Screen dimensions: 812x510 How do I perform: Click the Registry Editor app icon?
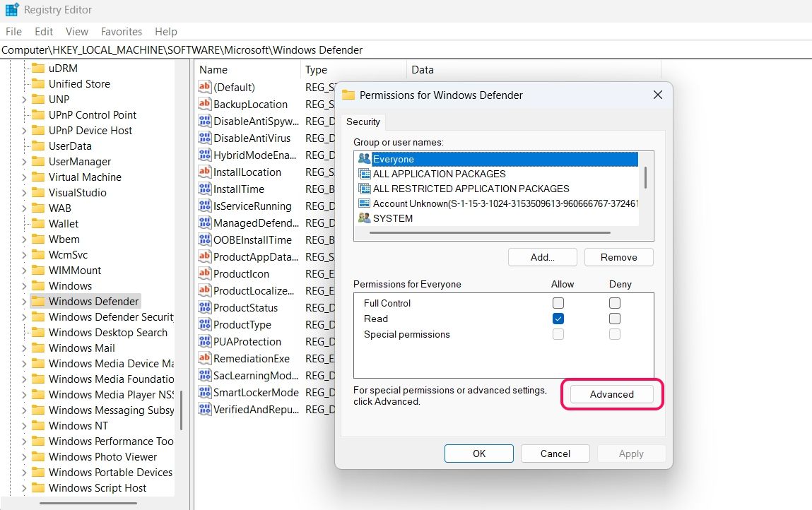(x=12, y=9)
